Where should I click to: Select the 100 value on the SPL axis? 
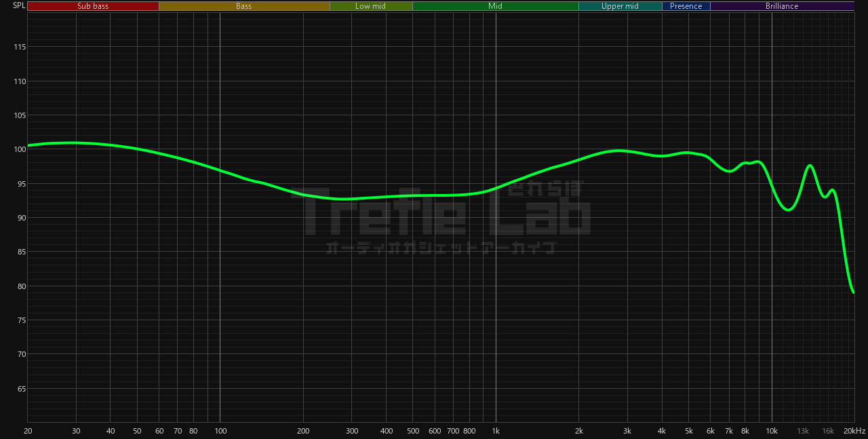point(19,149)
